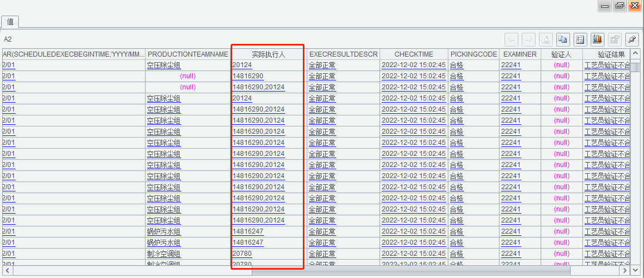Viewport: 644px width, 278px height.
Task: Select the 验证结果 column header
Action: [x=606, y=54]
